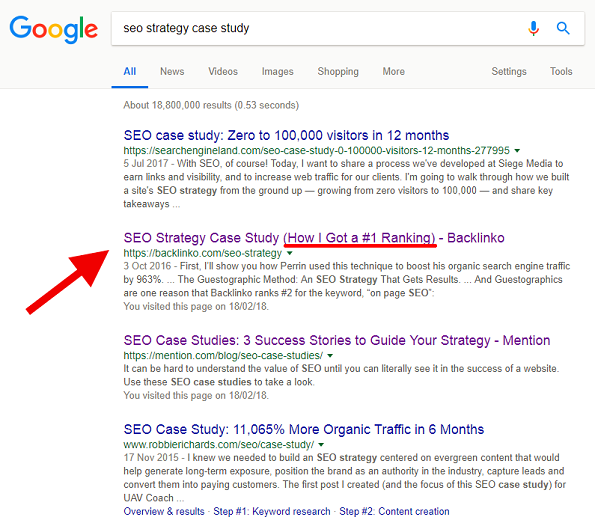
Task: Open search Tools
Action: tap(561, 71)
